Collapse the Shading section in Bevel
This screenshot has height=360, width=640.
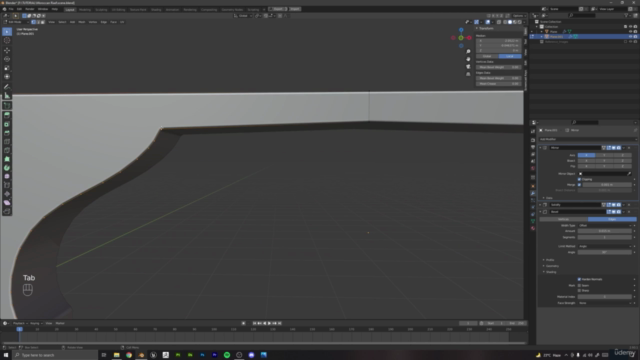coord(550,272)
